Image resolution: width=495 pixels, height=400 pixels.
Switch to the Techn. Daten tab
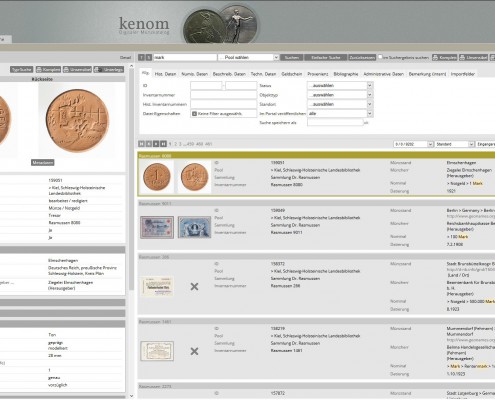[263, 74]
